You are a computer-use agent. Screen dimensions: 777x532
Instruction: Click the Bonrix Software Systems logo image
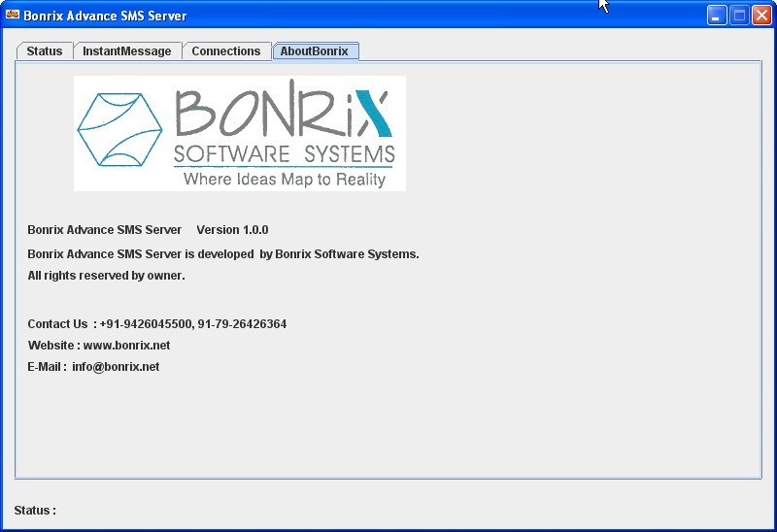click(239, 133)
